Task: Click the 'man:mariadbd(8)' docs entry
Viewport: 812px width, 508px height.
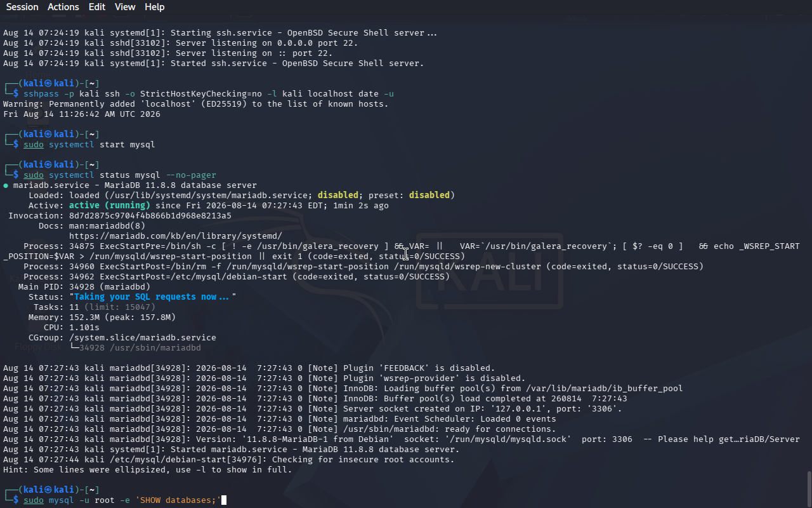Action: pos(107,226)
